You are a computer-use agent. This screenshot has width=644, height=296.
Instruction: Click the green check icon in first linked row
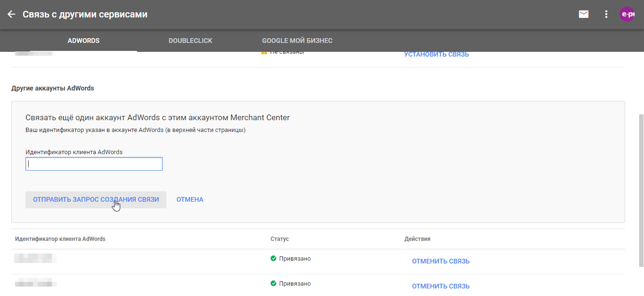tap(273, 258)
